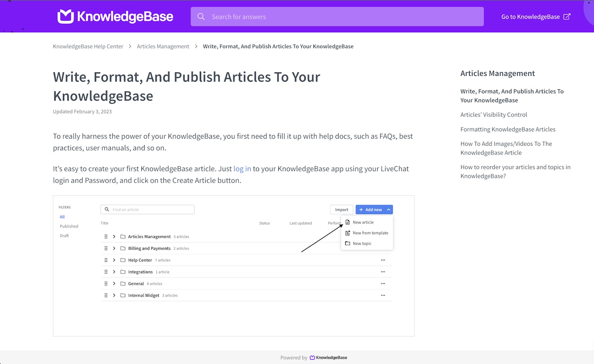
Task: Click drag handle of Articles Management row
Action: (106, 237)
